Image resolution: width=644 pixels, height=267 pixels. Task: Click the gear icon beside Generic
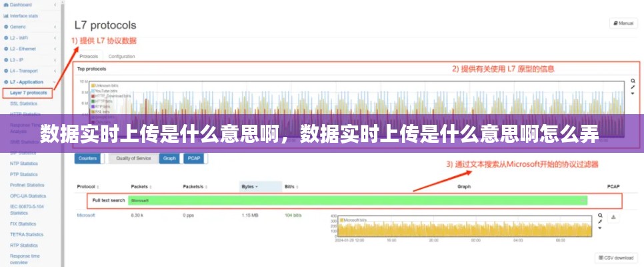point(6,27)
